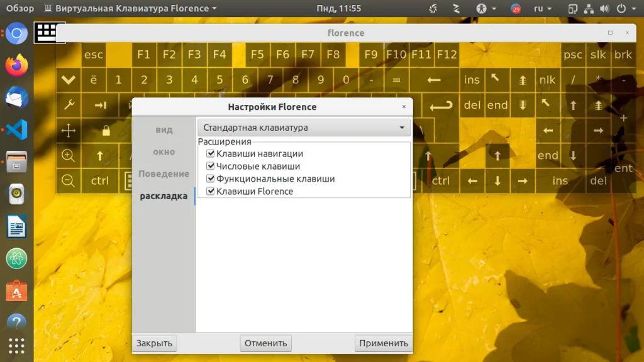The width and height of the screenshot is (644, 362).
Task: Click the backspace left-arrow key
Action: (434, 80)
